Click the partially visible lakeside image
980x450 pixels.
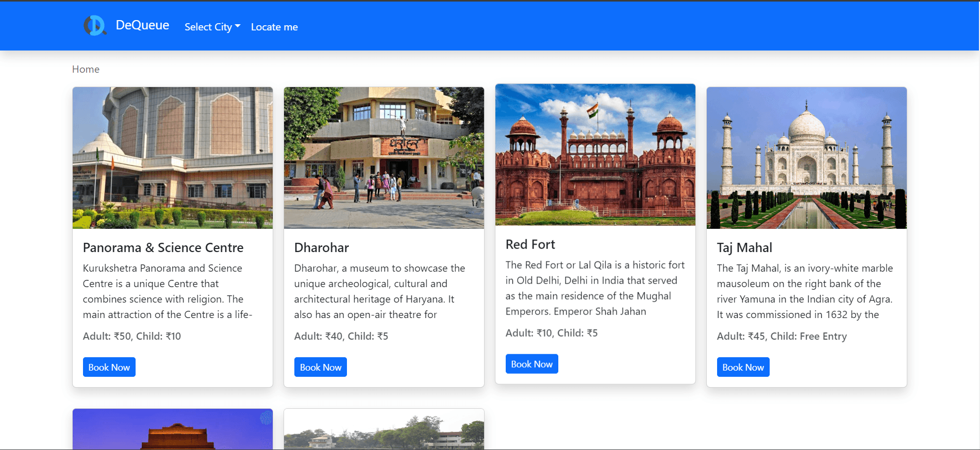pyautogui.click(x=384, y=429)
